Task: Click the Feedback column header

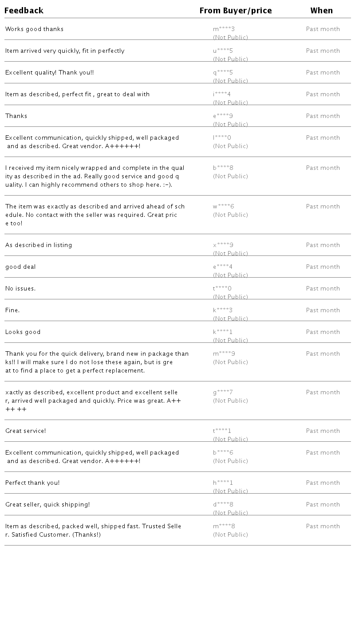Action: [24, 11]
